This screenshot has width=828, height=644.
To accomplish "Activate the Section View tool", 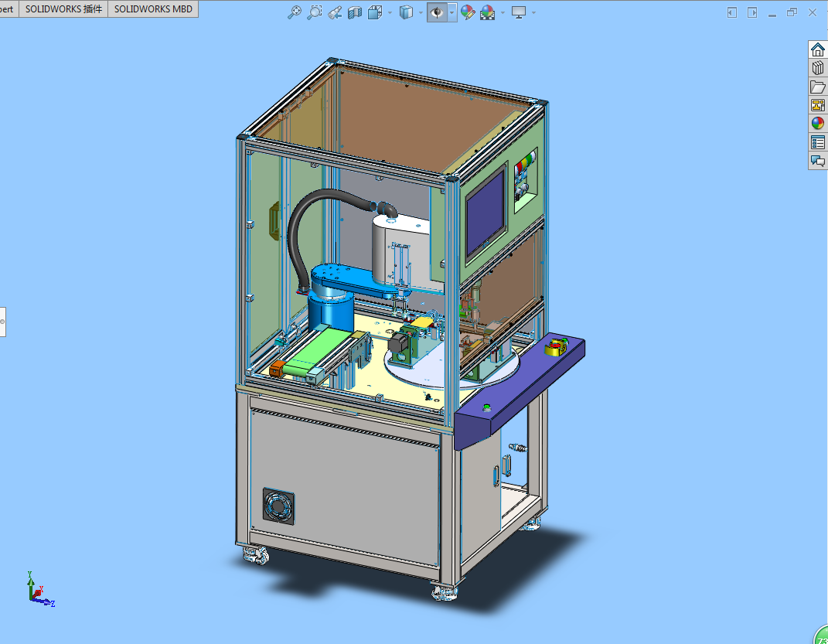I will [355, 12].
